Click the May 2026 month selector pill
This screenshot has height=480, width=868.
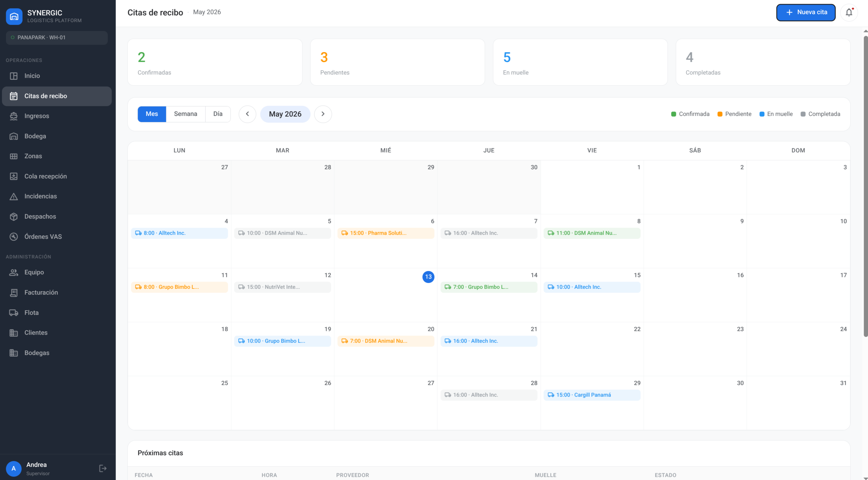pyautogui.click(x=285, y=114)
